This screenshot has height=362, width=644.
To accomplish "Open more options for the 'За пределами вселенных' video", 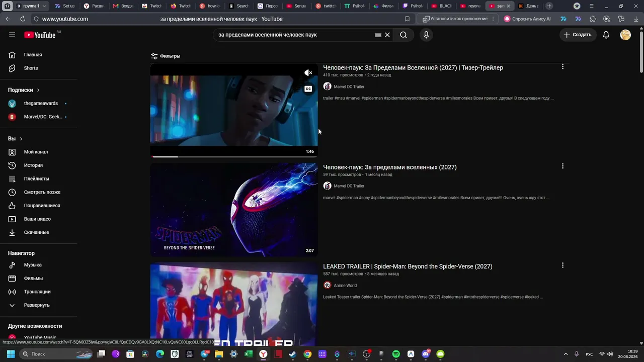I will (562, 166).
